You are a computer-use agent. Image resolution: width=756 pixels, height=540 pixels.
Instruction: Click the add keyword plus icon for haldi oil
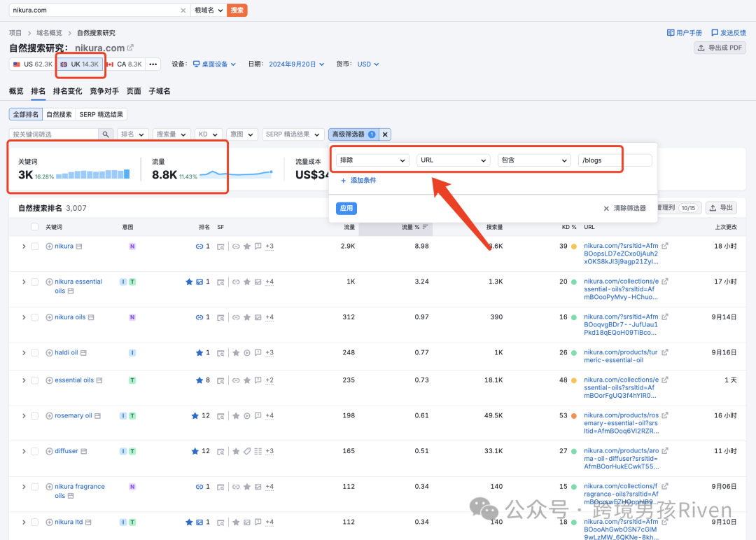tap(49, 353)
